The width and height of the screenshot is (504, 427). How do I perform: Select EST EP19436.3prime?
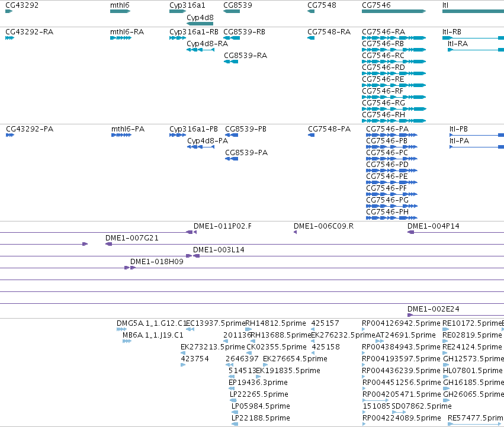(232, 389)
